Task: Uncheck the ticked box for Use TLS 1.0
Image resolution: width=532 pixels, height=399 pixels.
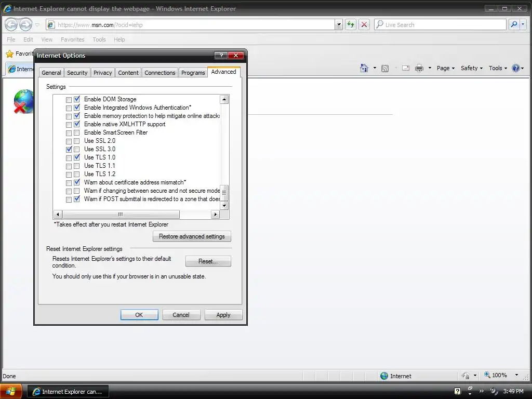Action: point(77,157)
